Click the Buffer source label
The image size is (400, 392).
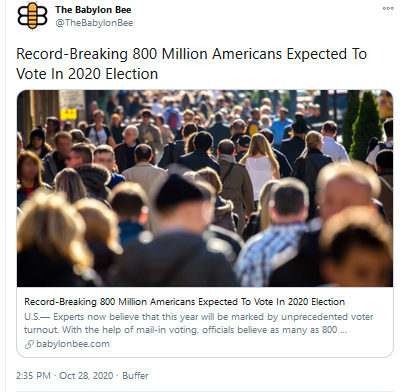135,376
